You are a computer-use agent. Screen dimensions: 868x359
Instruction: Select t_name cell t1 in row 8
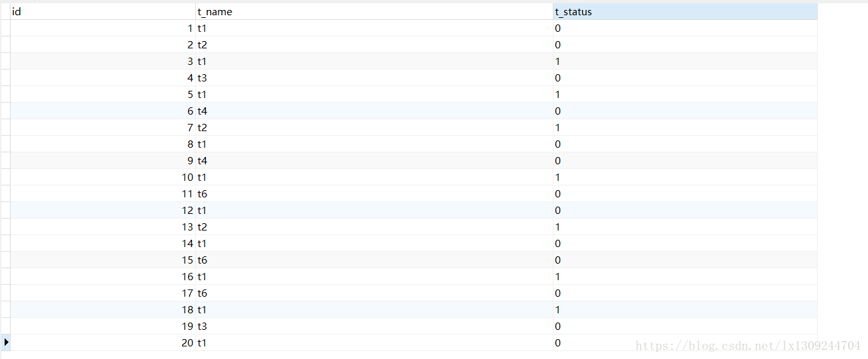click(x=374, y=144)
